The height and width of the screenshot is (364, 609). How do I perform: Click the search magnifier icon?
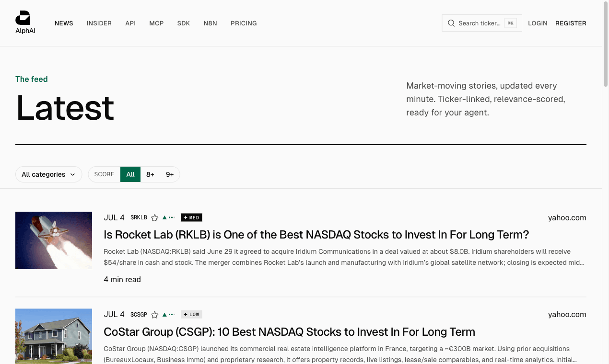point(451,23)
